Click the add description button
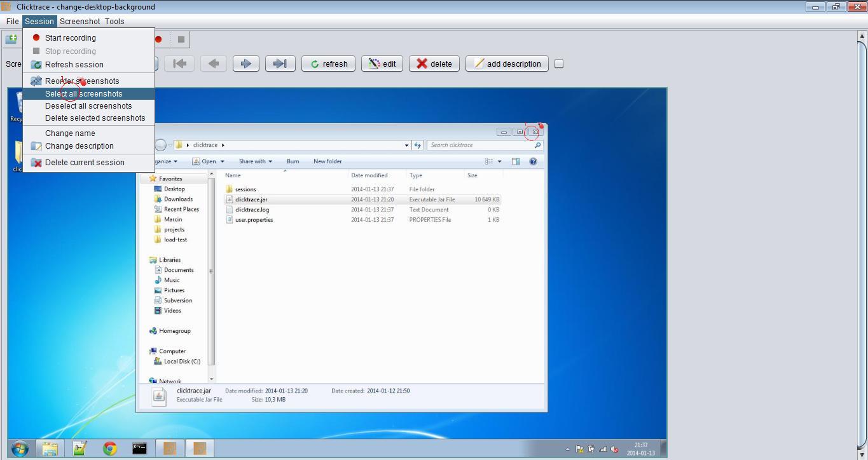 click(x=507, y=64)
